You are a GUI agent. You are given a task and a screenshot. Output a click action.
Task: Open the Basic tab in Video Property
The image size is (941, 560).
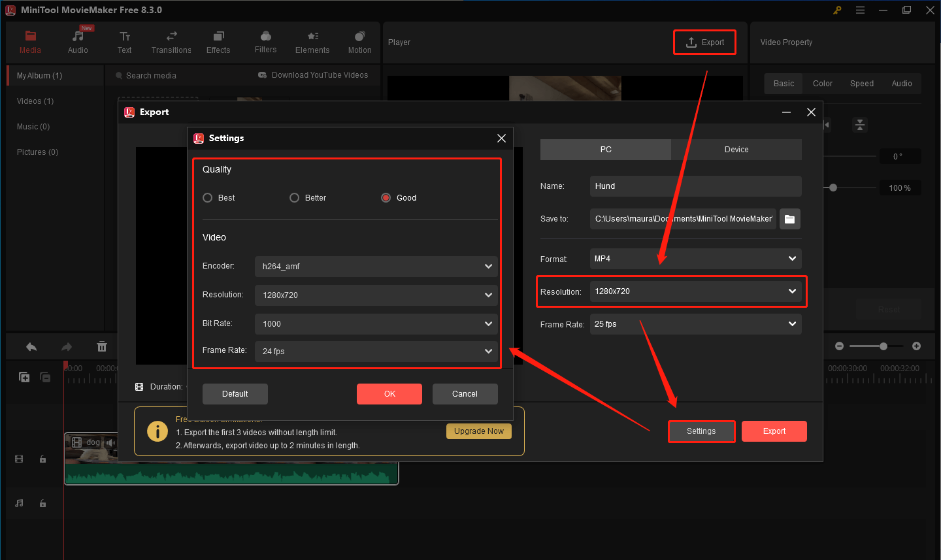pos(784,84)
